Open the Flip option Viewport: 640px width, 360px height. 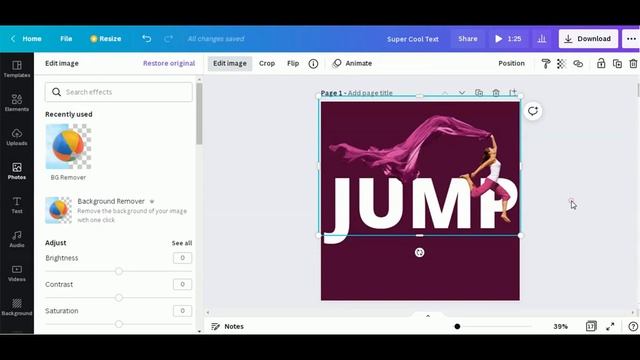click(293, 63)
